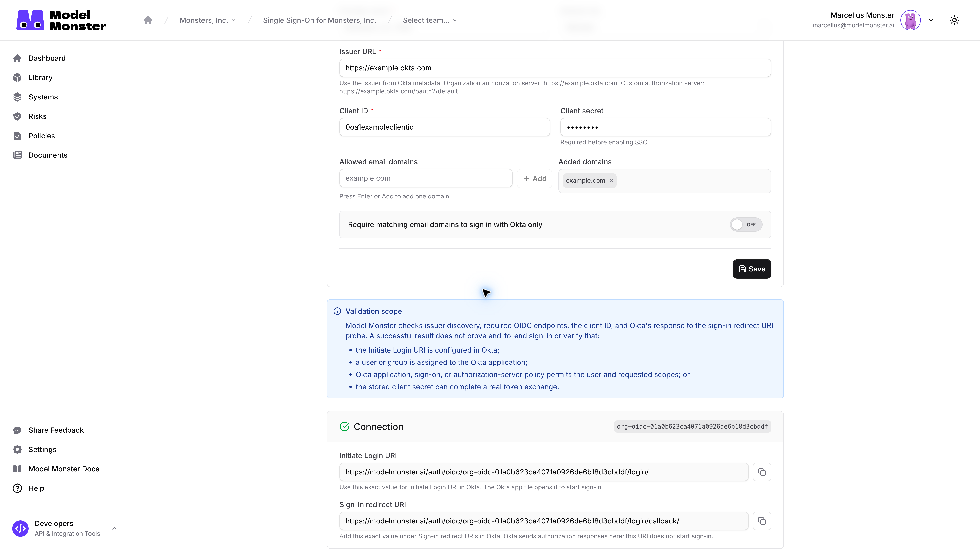980x551 pixels.
Task: Click 'Press Enter or Add to add one domain.' hint
Action: coord(395,196)
